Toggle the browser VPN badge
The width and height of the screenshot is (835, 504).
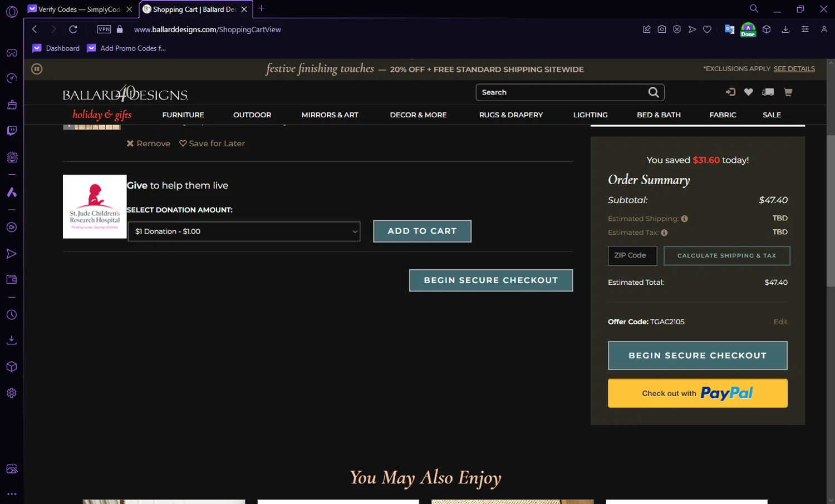tap(104, 29)
